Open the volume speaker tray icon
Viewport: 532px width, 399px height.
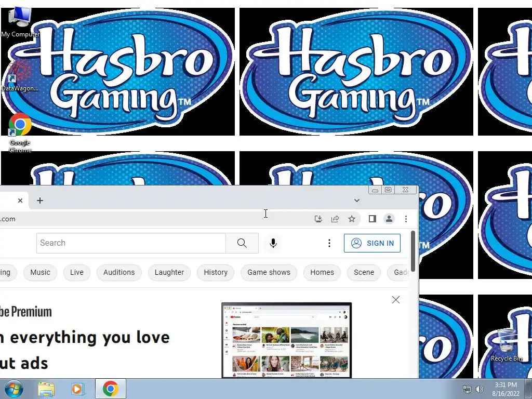pyautogui.click(x=480, y=389)
